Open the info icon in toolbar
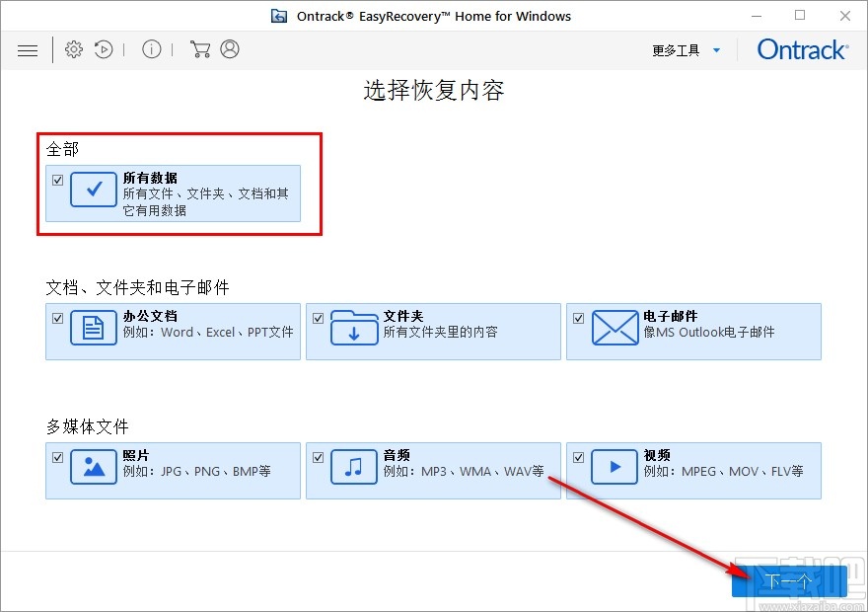This screenshot has width=868, height=612. [x=151, y=49]
